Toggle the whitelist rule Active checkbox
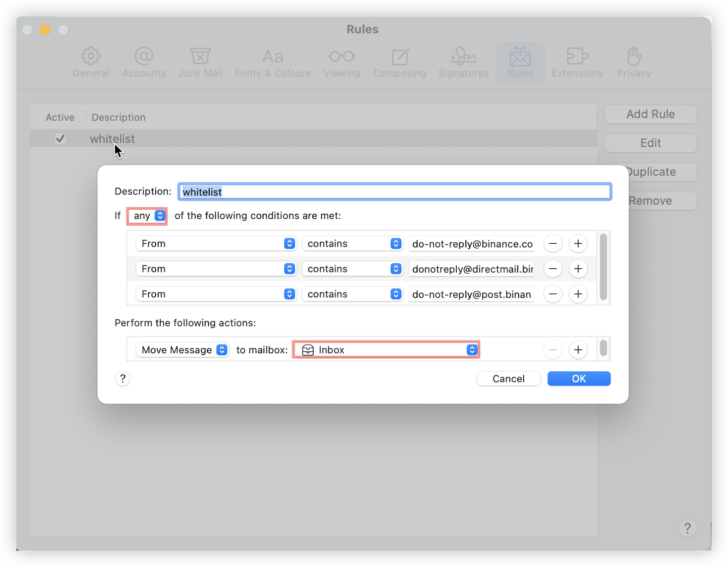The width and height of the screenshot is (728, 567). (60, 138)
